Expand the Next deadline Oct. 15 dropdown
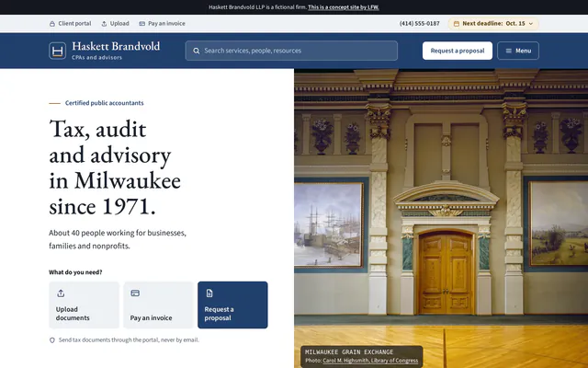Screen dimensions: 588x368 pos(493,23)
